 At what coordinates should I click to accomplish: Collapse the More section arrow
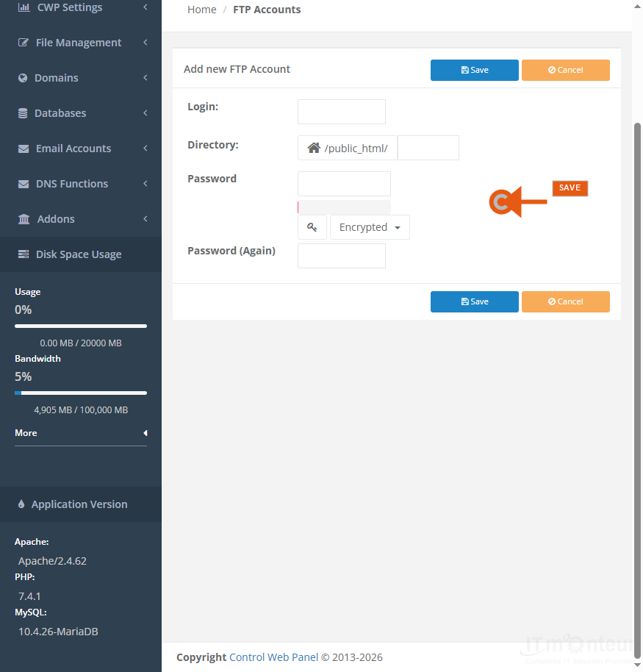(x=146, y=433)
